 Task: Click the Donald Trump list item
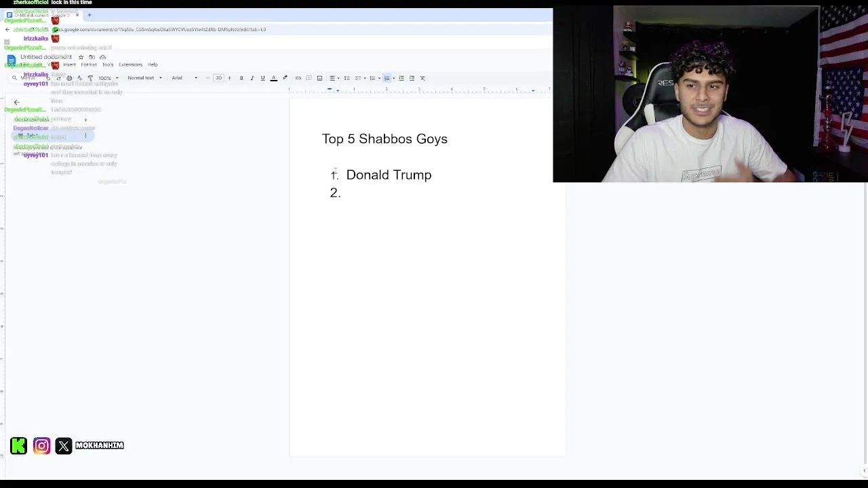click(389, 175)
